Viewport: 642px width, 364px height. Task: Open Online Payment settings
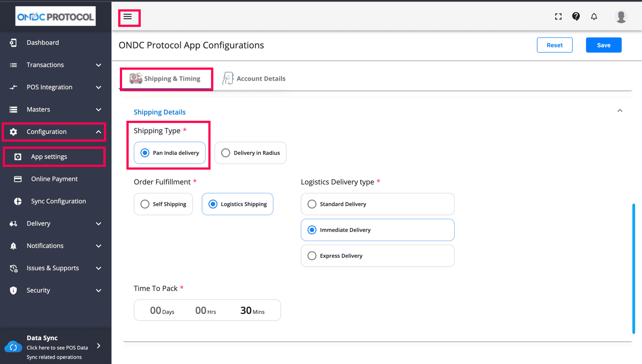point(54,179)
